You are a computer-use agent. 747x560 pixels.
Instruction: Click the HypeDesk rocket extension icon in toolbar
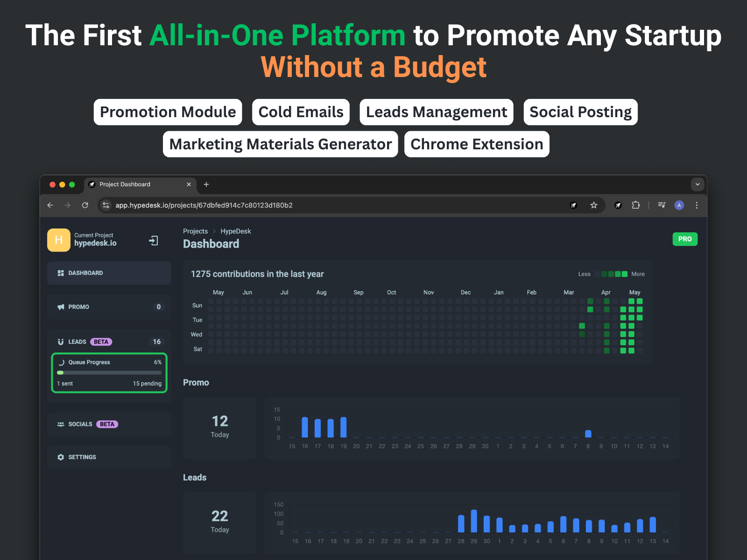tap(618, 205)
